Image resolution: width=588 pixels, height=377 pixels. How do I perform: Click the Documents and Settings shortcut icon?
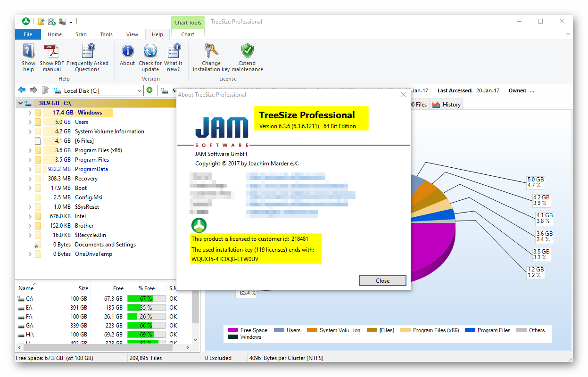click(x=38, y=245)
